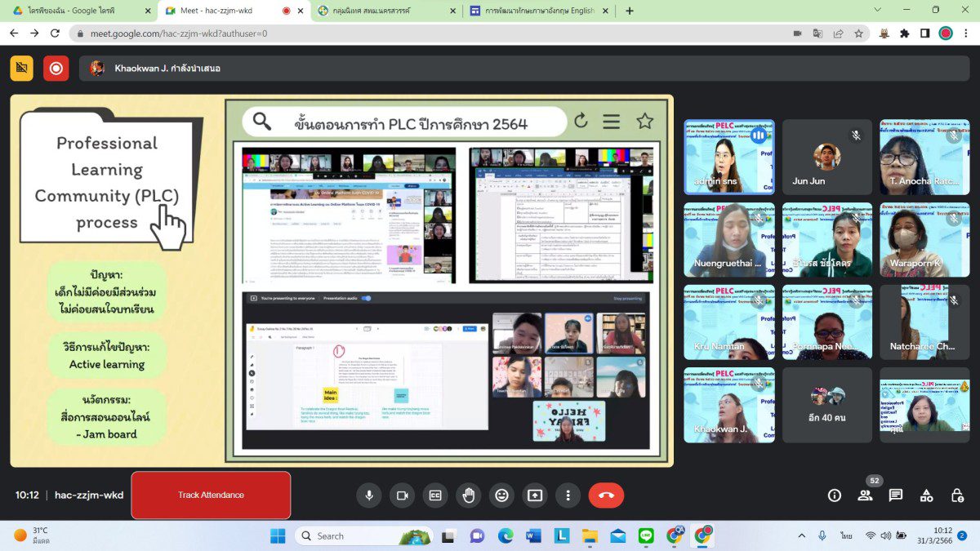Click the yellow extension icon at top left of Meet
This screenshot has height=551, width=980.
[x=22, y=69]
